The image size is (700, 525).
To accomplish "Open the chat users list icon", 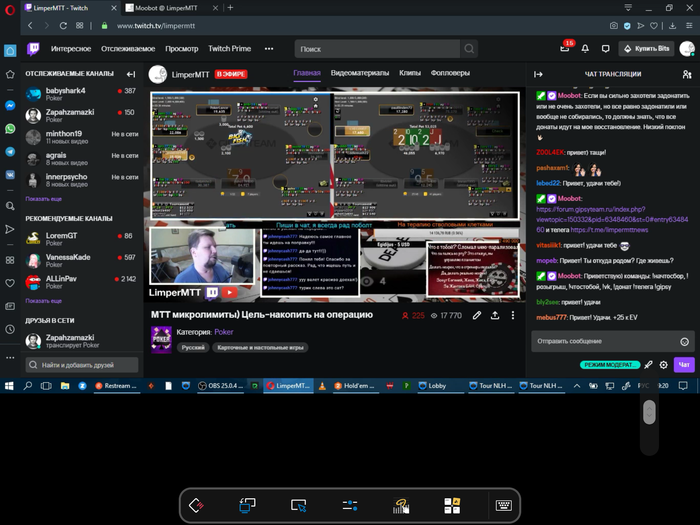I will click(687, 74).
